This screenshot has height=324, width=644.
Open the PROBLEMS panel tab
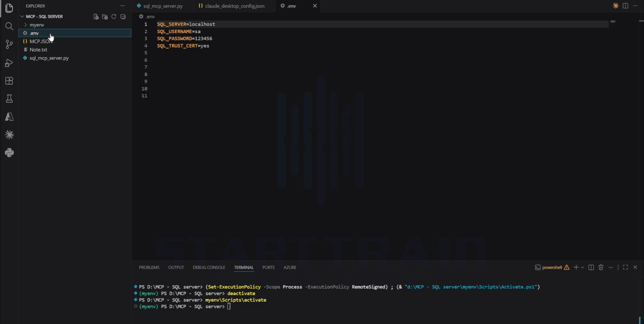coord(149,267)
